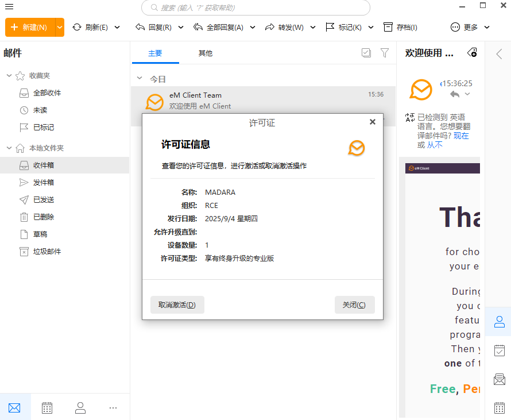Open the invitations sidebar envelope icon

click(x=500, y=379)
